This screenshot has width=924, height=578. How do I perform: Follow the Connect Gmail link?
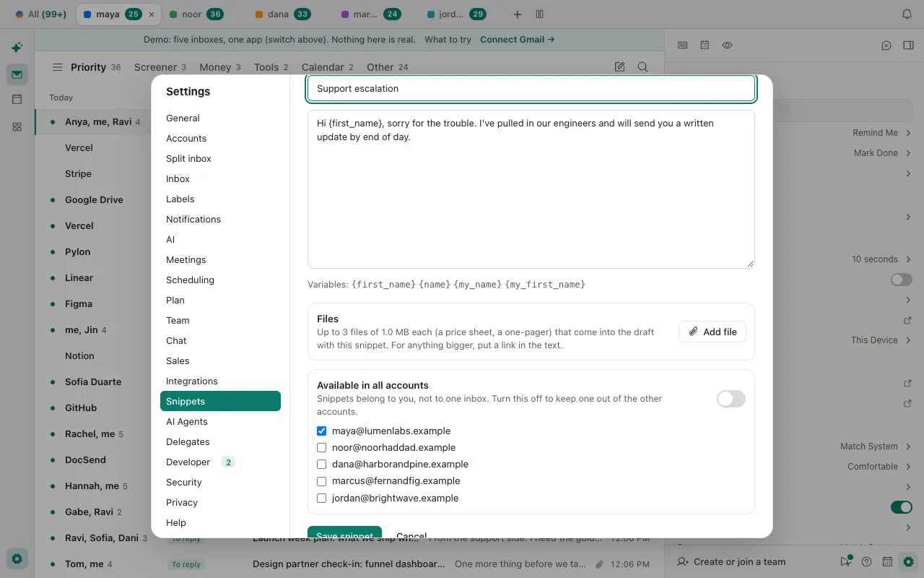[518, 40]
